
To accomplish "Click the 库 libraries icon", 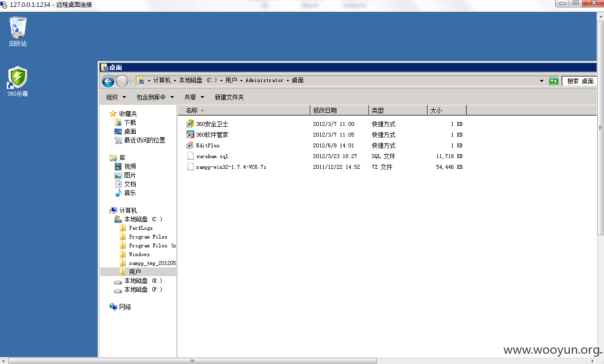I will click(113, 158).
